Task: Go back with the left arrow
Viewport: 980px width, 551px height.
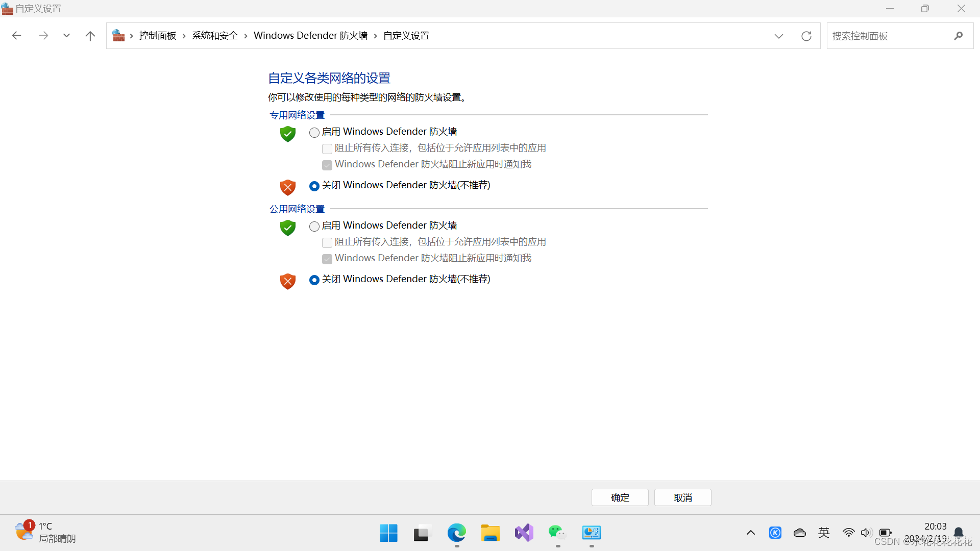Action: [16, 36]
